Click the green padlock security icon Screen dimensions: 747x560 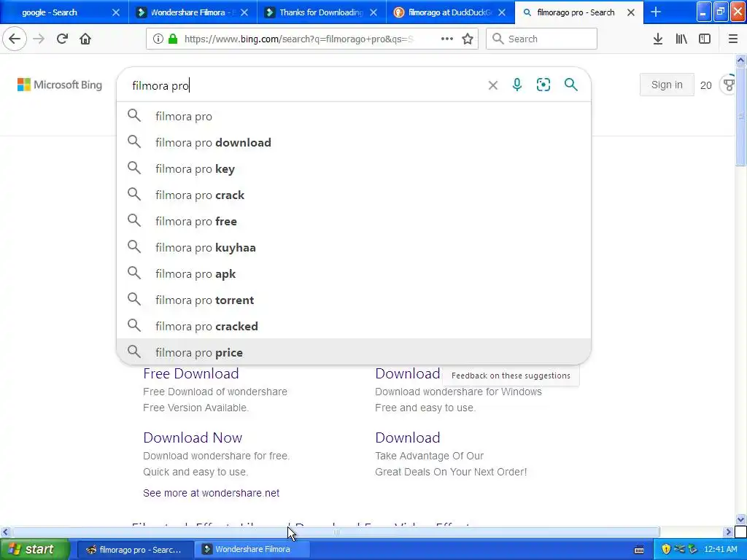[173, 39]
